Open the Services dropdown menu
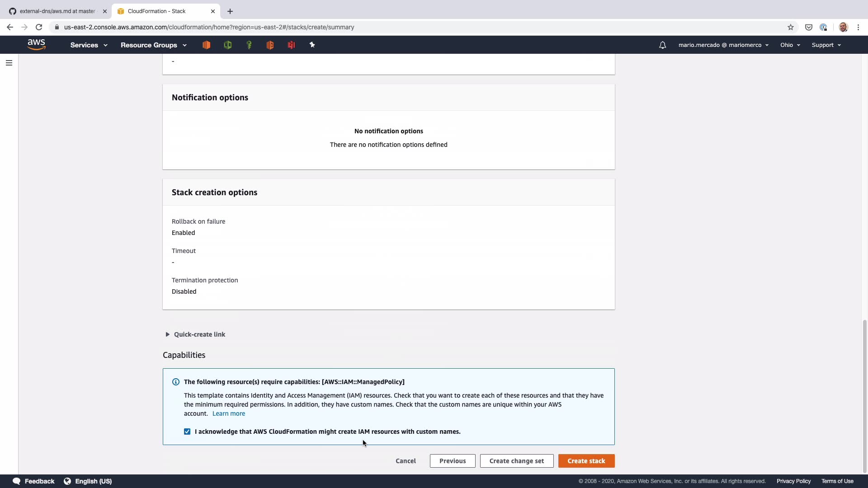Viewport: 868px width, 488px height. pyautogui.click(x=89, y=45)
